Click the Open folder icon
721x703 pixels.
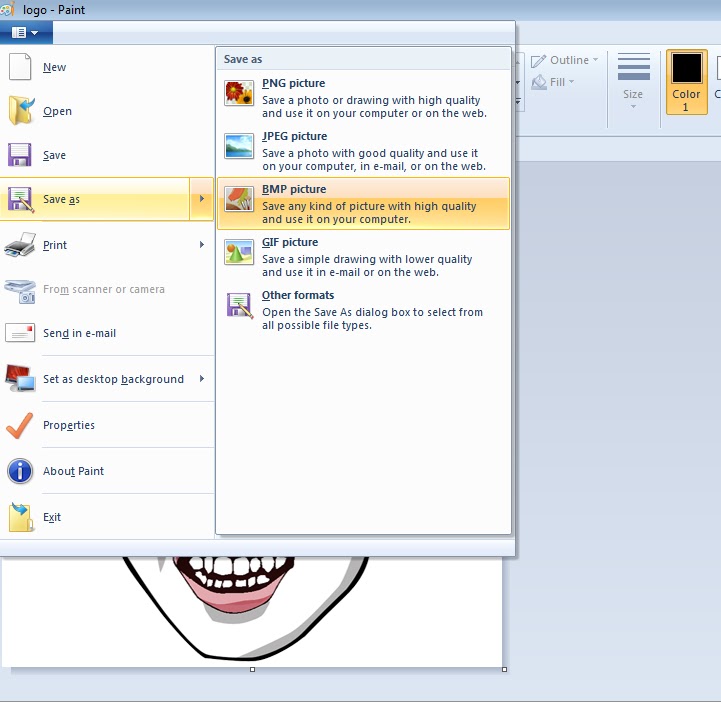(21, 111)
